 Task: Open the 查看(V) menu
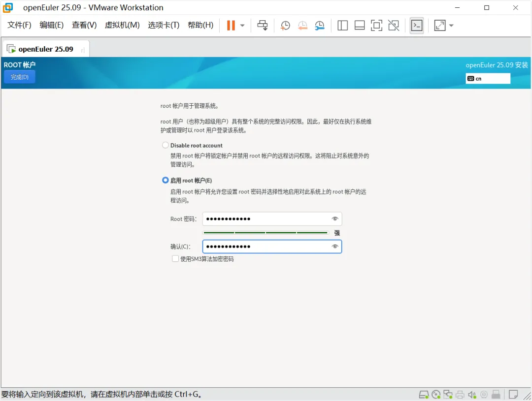84,25
